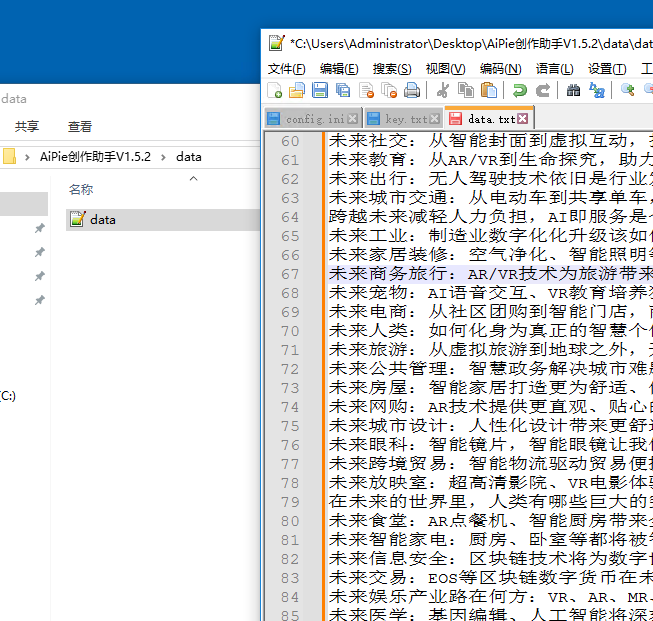Expand the chevron before data breadcrumb
Screen dimensions: 653x621
[x=163, y=157]
